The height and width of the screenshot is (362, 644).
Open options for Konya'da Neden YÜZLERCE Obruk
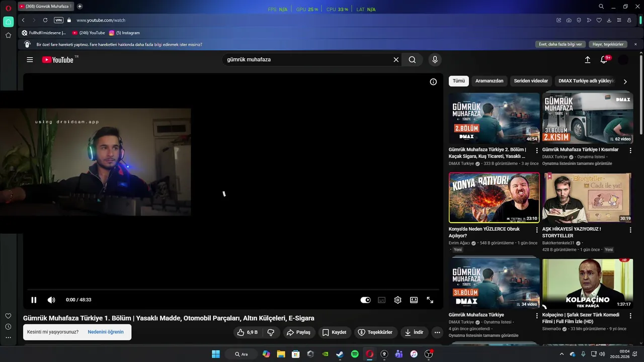click(x=537, y=230)
